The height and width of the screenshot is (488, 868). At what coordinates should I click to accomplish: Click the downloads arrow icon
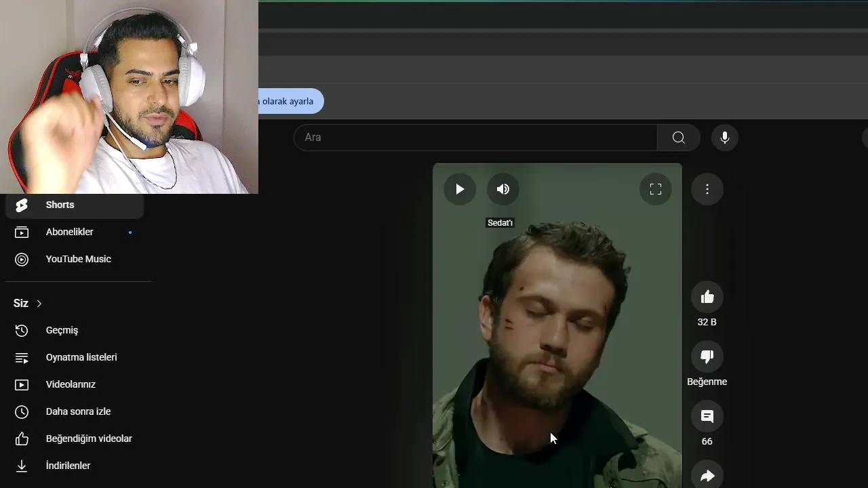coord(22,466)
